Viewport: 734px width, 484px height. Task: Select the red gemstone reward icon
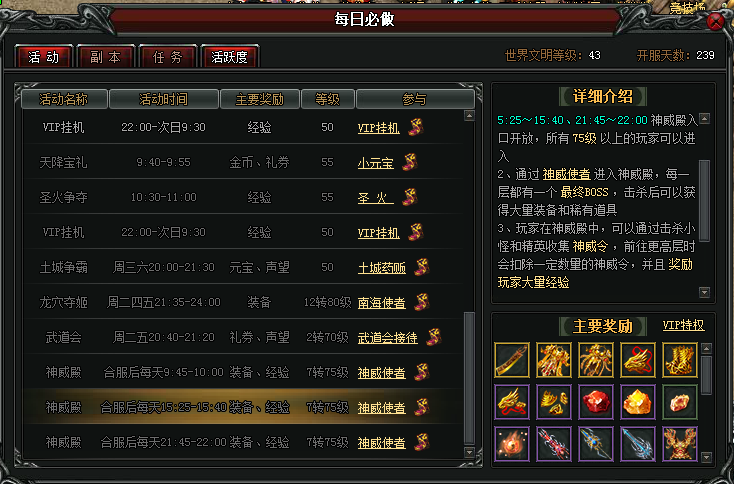(595, 402)
